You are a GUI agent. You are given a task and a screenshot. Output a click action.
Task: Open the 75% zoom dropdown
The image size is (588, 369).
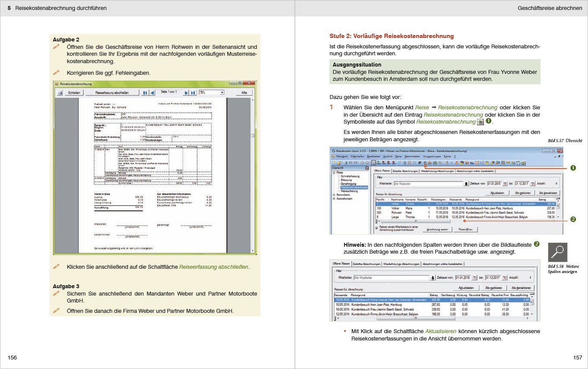click(222, 92)
